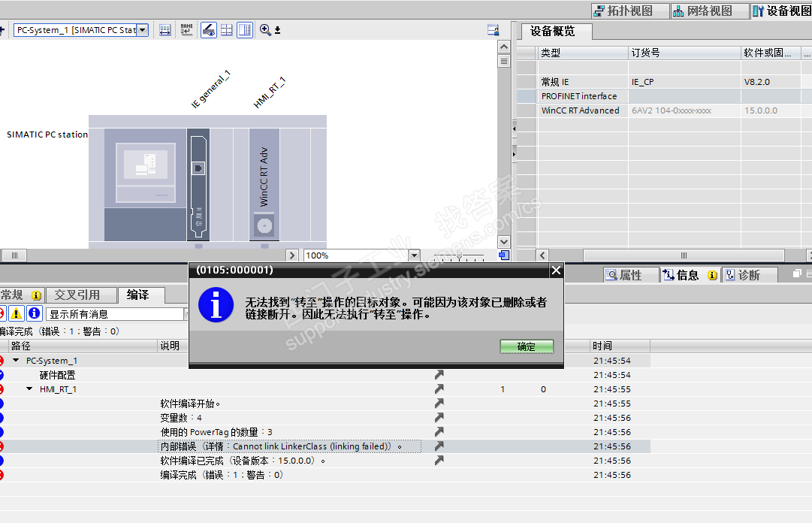Select the WinCC RT Advanced row
The width and height of the screenshot is (812, 523).
click(x=665, y=110)
